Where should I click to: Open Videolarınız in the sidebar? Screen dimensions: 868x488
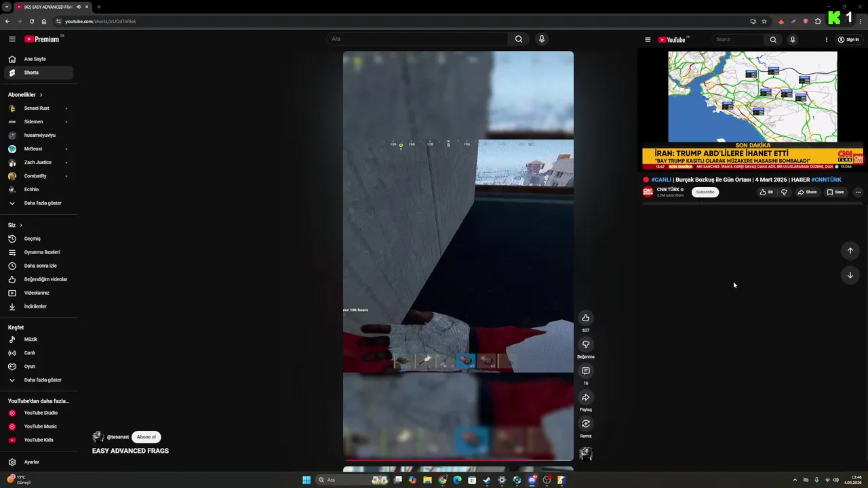coord(39,293)
